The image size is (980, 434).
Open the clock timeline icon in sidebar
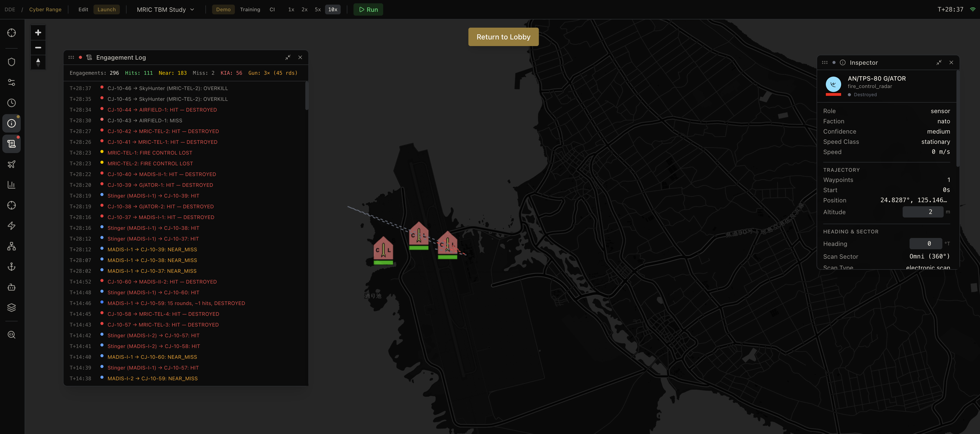(x=12, y=103)
